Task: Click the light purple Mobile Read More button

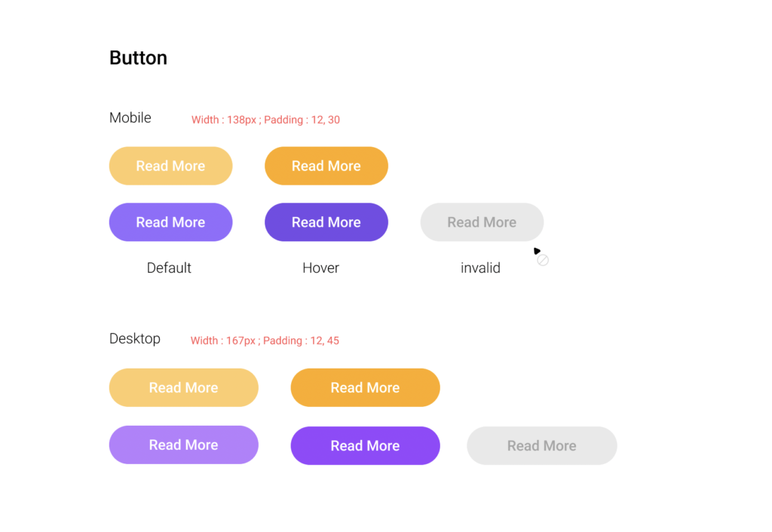Action: click(x=170, y=222)
